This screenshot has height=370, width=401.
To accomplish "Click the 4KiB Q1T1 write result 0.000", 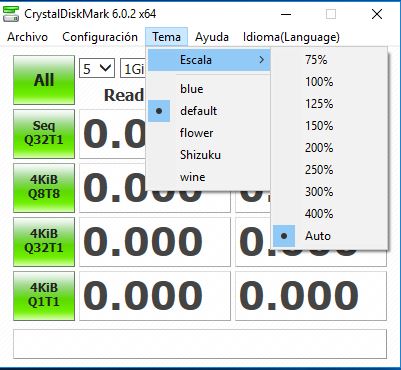I will click(311, 296).
